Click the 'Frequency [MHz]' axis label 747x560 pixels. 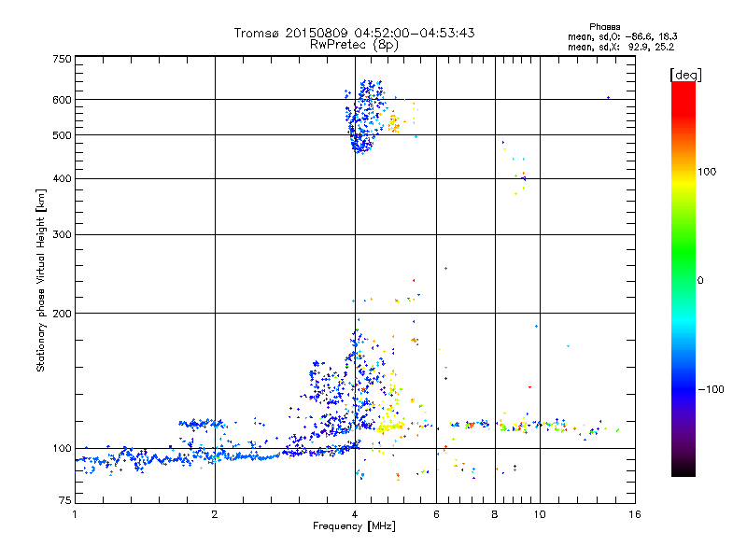click(x=354, y=526)
